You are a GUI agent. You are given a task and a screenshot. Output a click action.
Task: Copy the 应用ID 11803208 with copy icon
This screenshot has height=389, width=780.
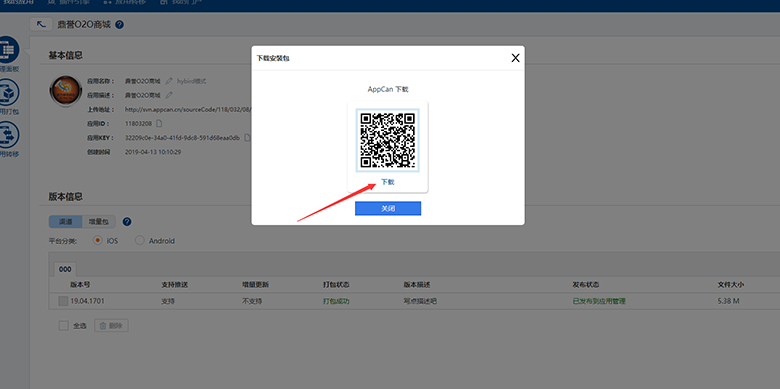[x=159, y=123]
